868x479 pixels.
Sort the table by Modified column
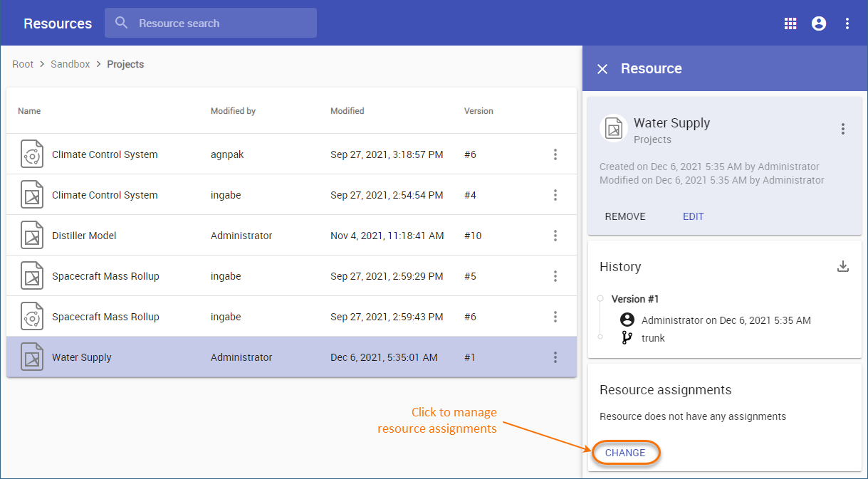click(x=347, y=111)
